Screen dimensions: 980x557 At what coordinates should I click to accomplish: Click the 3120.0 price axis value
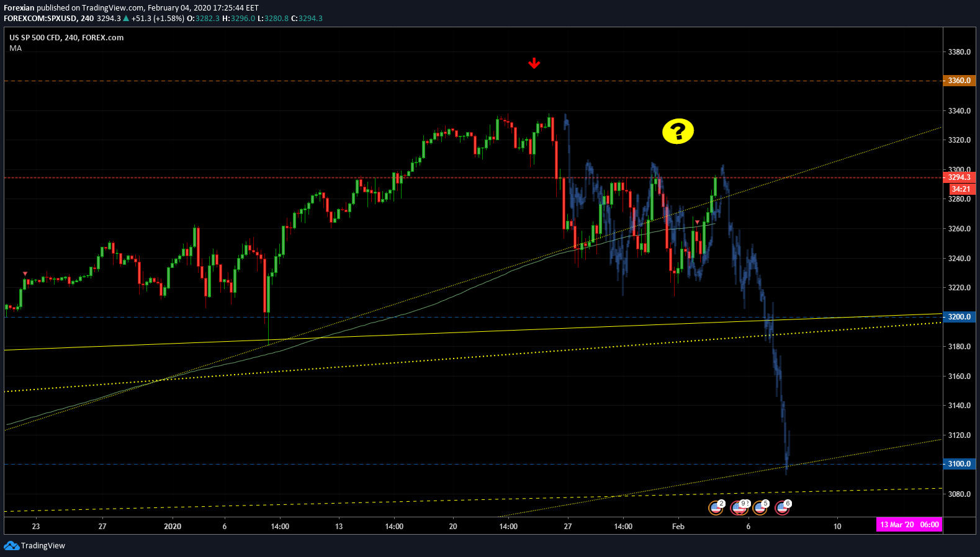[x=960, y=435]
